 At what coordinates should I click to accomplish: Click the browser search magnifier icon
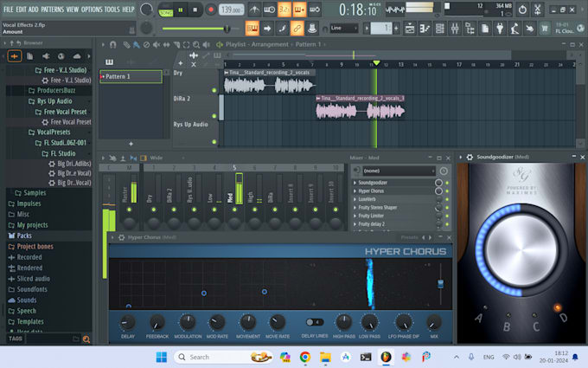point(86,339)
